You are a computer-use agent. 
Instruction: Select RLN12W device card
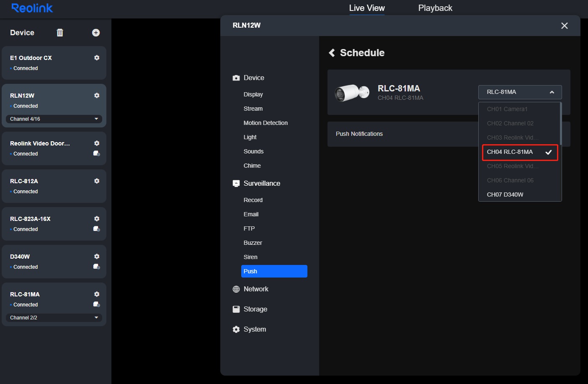point(54,106)
